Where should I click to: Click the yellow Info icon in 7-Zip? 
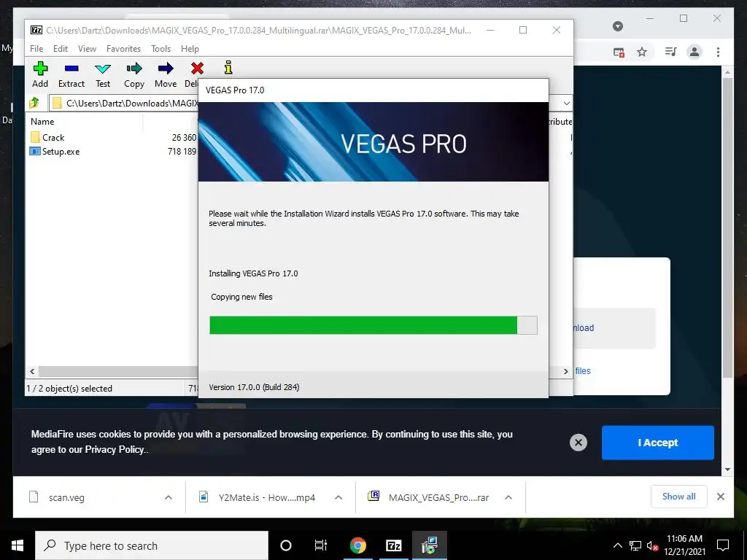coord(228,68)
